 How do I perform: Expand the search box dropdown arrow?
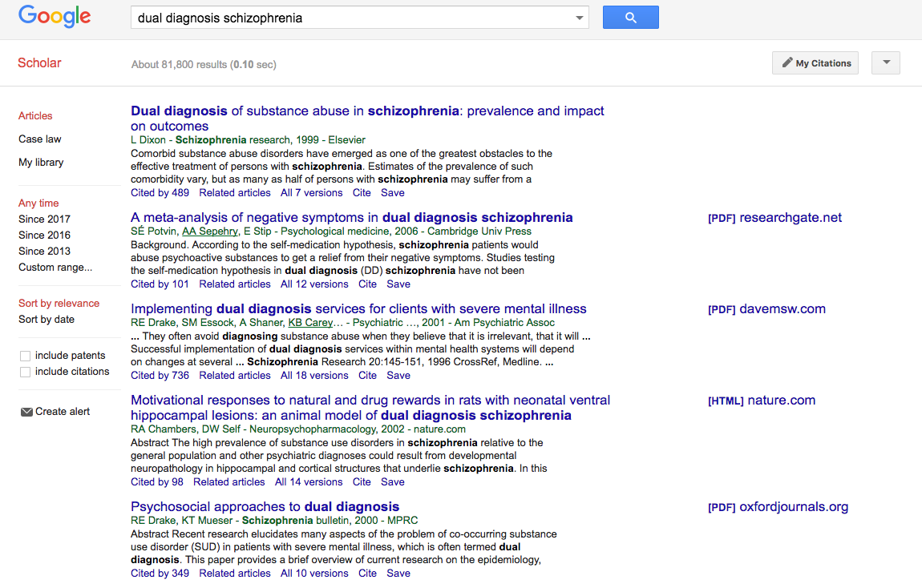tap(580, 18)
